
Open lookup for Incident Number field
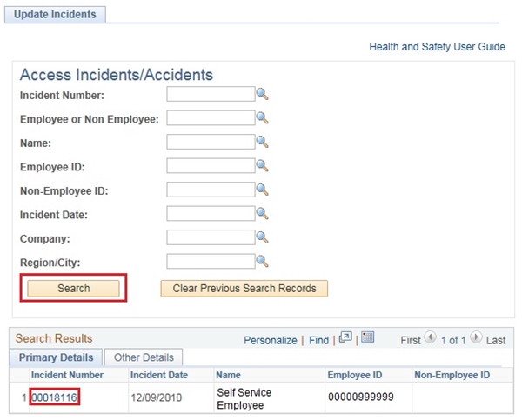262,94
